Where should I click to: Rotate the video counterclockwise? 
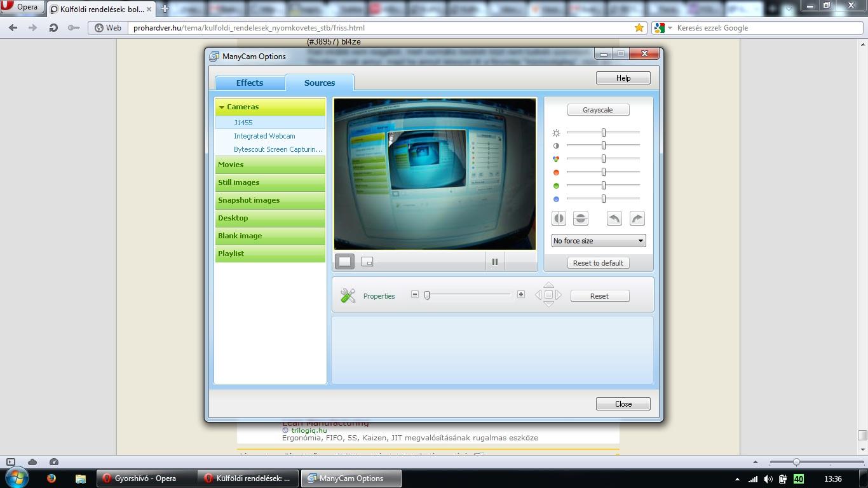tap(614, 219)
